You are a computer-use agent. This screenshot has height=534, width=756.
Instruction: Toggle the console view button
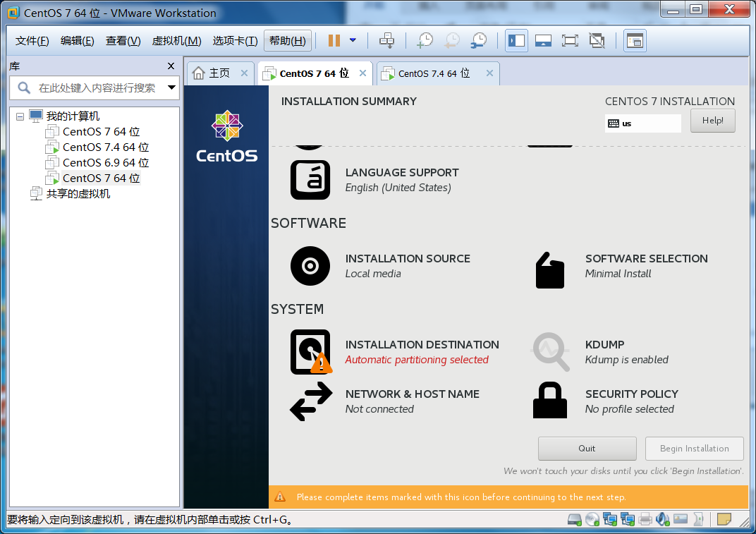point(635,40)
